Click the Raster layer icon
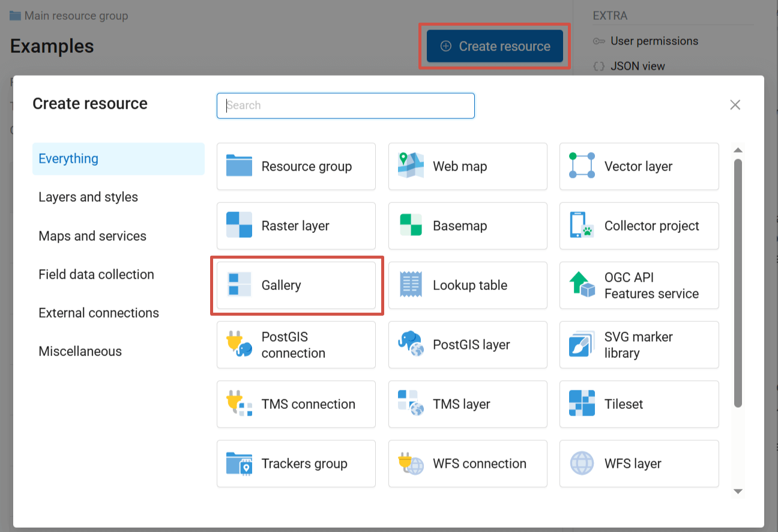This screenshot has height=532, width=778. coord(239,226)
